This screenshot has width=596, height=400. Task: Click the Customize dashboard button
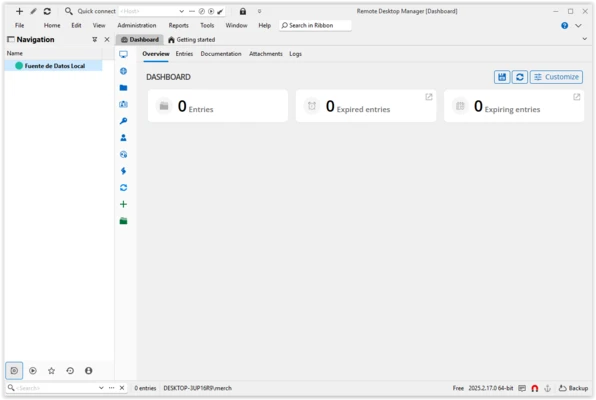tap(556, 77)
